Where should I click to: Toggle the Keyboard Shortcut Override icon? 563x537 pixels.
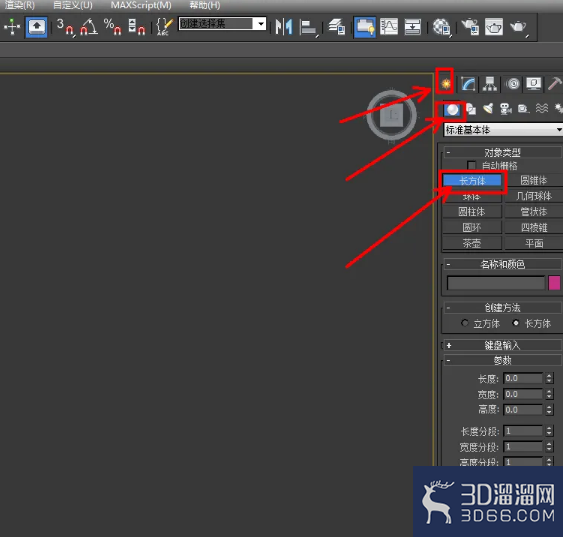pos(36,27)
